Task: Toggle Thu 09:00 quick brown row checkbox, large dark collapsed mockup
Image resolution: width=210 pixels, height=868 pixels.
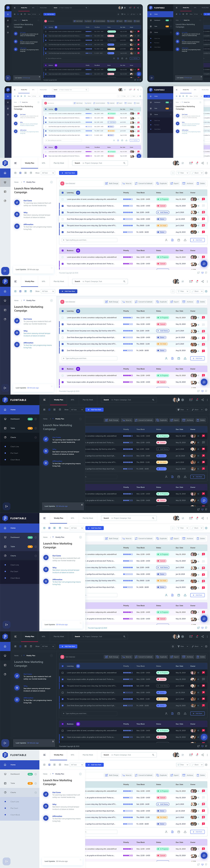Action: click(x=63, y=699)
